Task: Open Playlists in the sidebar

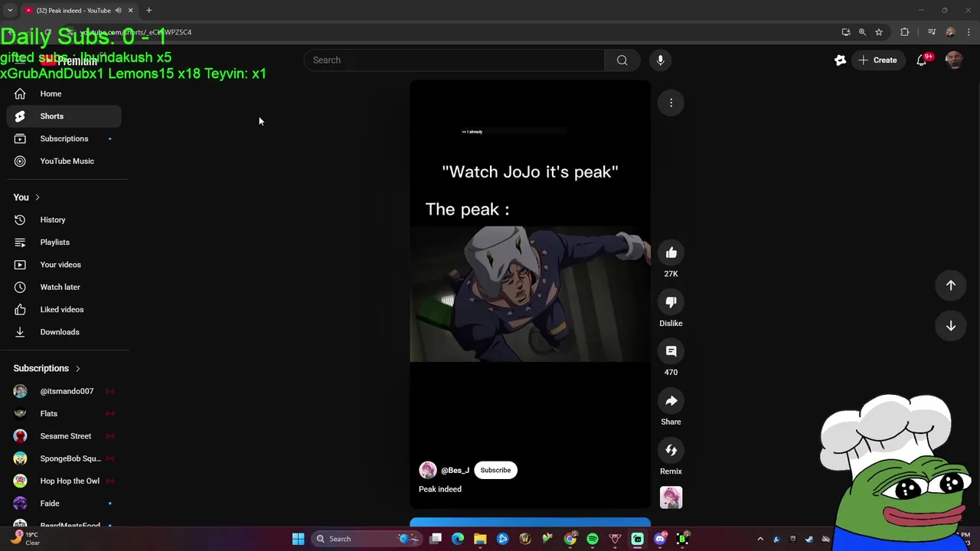Action: pos(64,242)
